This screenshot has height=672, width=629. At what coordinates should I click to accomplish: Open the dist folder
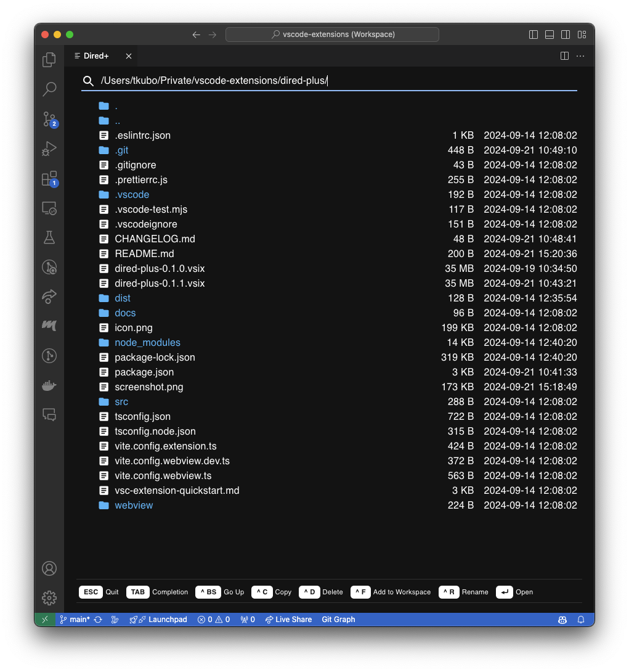pos(337,298)
